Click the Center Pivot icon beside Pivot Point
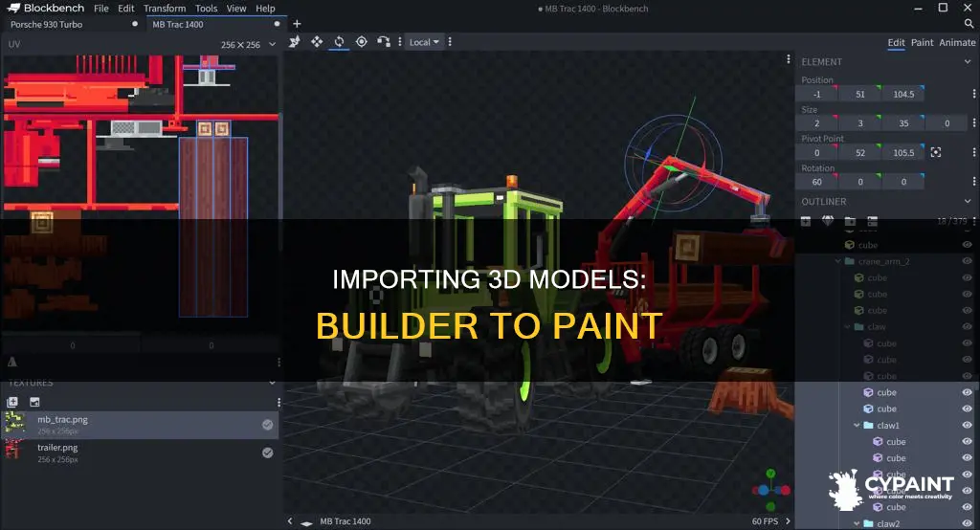This screenshot has height=530, width=980. pos(936,152)
